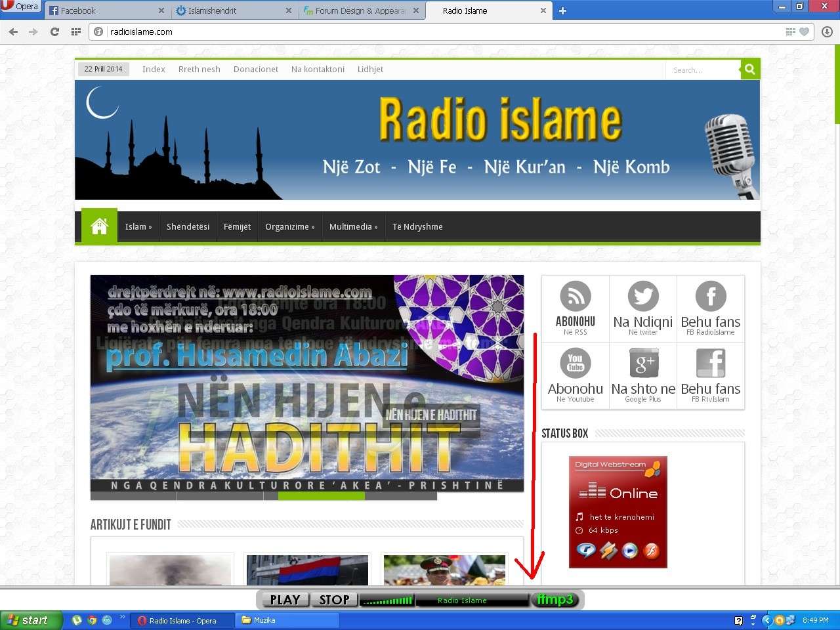
Task: Open the Radio Islame header banner
Action: (417, 140)
